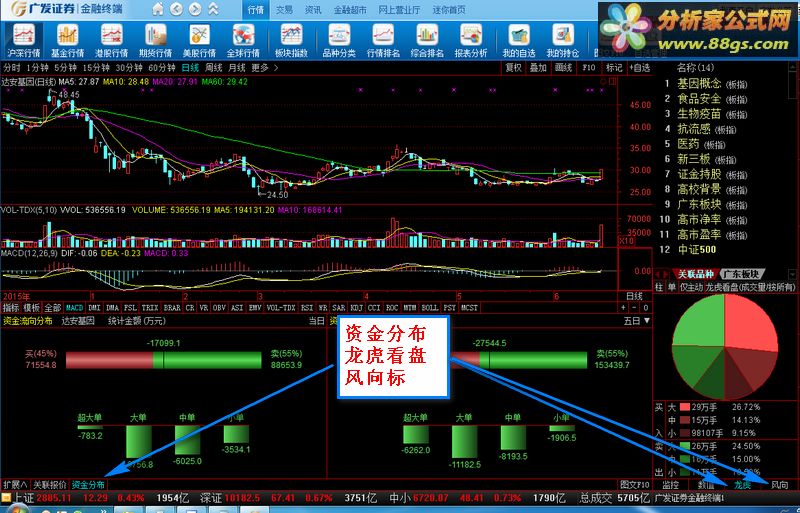Select 中证500 in related list
The image size is (800, 513).
(696, 250)
